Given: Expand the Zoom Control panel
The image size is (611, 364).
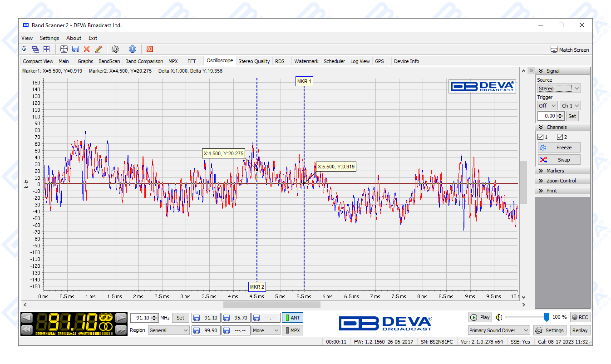Looking at the screenshot, I should pyautogui.click(x=561, y=181).
